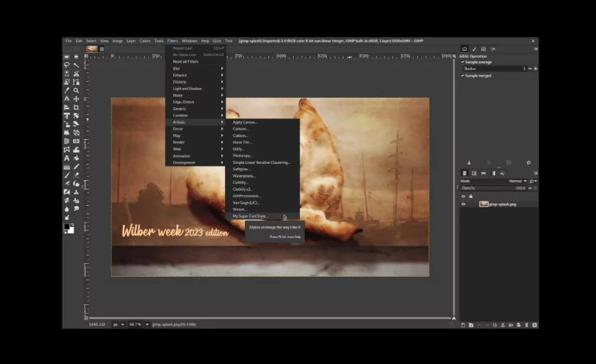This screenshot has height=364, width=596.
Task: Choose My Super Cool Style filter entry
Action: [x=249, y=216]
